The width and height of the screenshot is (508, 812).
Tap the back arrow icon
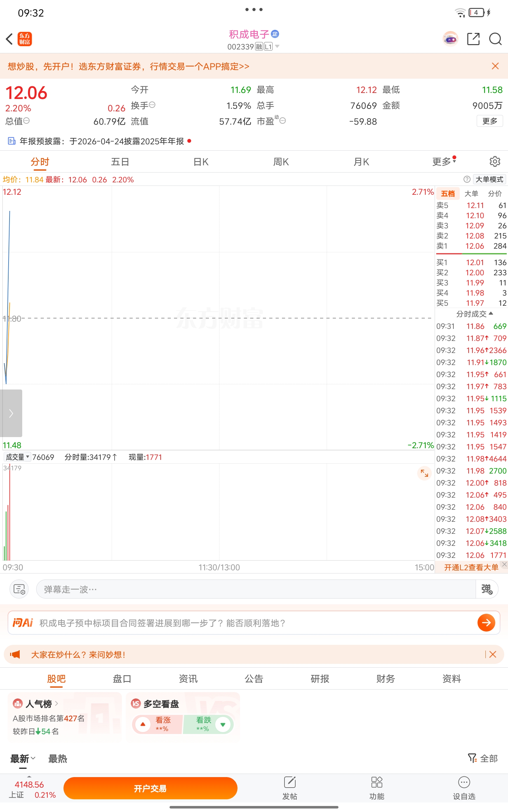10,39
